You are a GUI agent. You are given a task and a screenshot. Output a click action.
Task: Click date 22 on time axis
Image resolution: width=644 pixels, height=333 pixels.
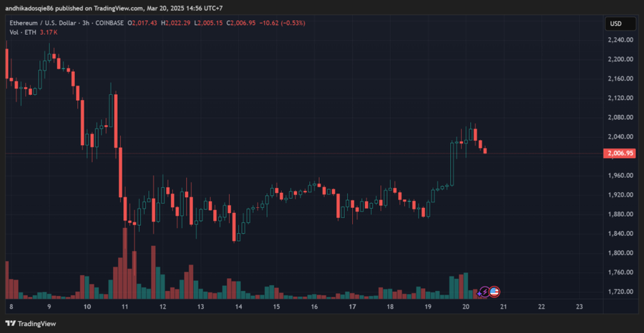coord(542,307)
